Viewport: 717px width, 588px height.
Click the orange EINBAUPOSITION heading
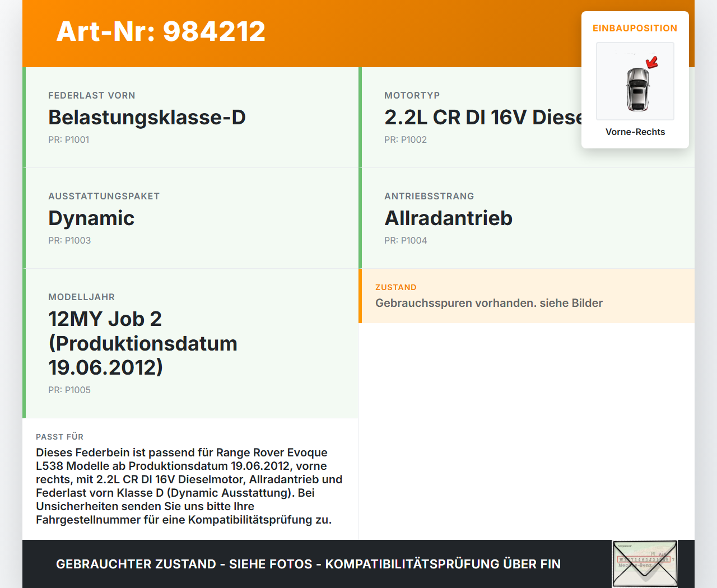pyautogui.click(x=635, y=28)
